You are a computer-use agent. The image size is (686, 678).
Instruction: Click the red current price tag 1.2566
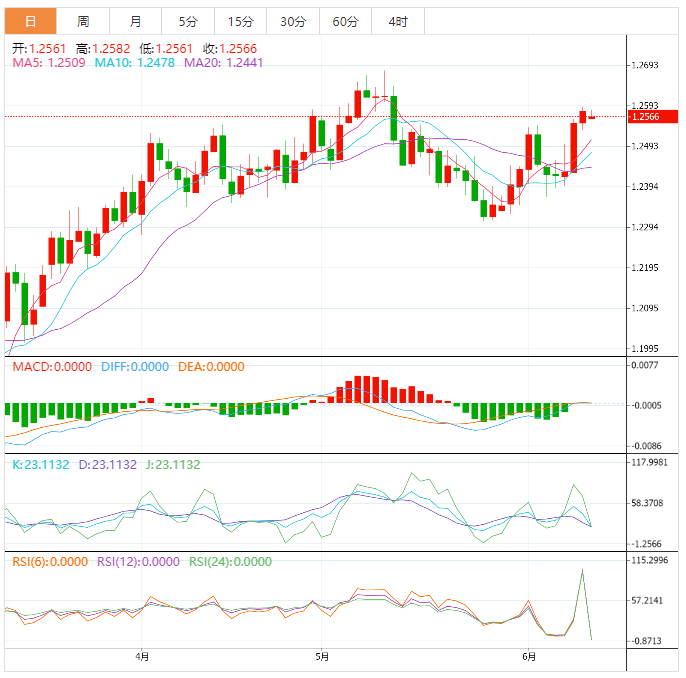[x=645, y=117]
